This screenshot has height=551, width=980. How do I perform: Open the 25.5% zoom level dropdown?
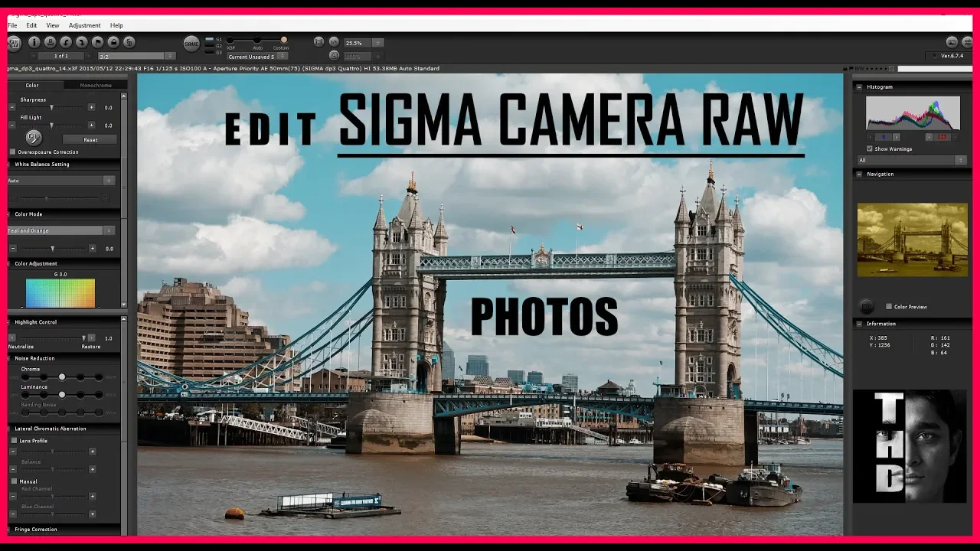pyautogui.click(x=364, y=43)
